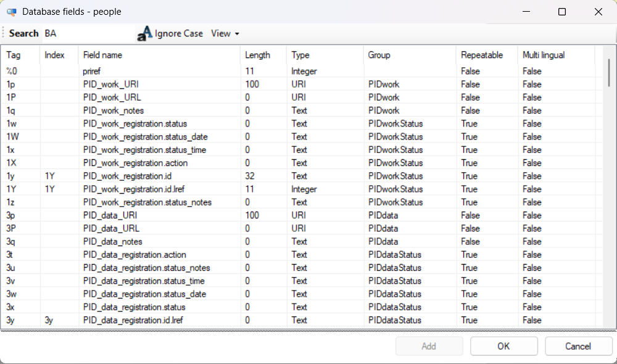The image size is (617, 364).
Task: Click the Search text input field
Action: [86, 33]
